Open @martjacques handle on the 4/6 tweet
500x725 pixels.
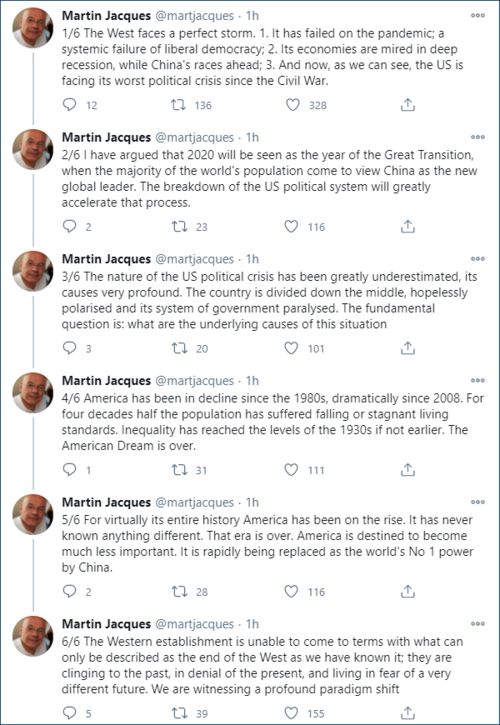point(194,381)
